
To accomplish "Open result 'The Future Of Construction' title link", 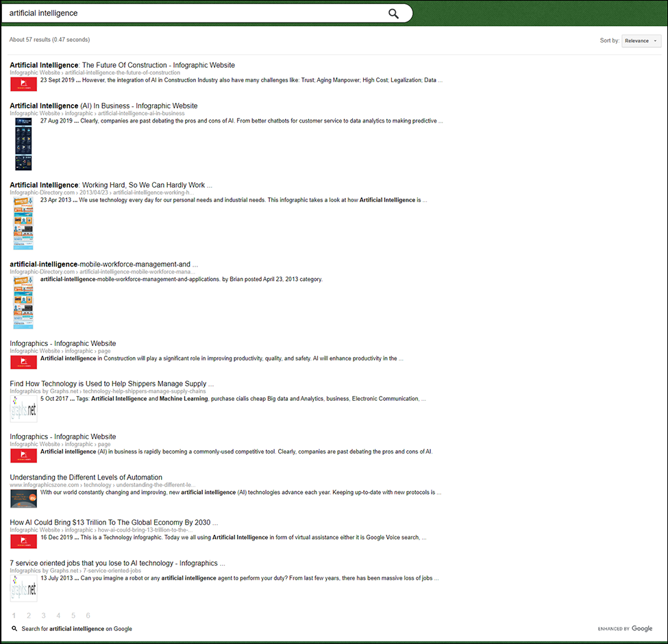I will click(122, 65).
